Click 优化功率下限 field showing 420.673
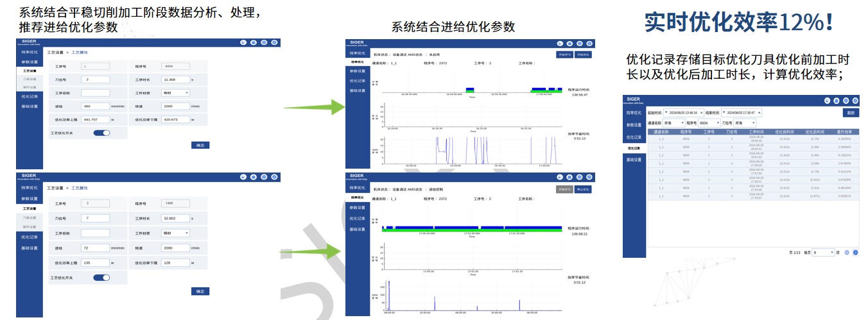 point(176,119)
